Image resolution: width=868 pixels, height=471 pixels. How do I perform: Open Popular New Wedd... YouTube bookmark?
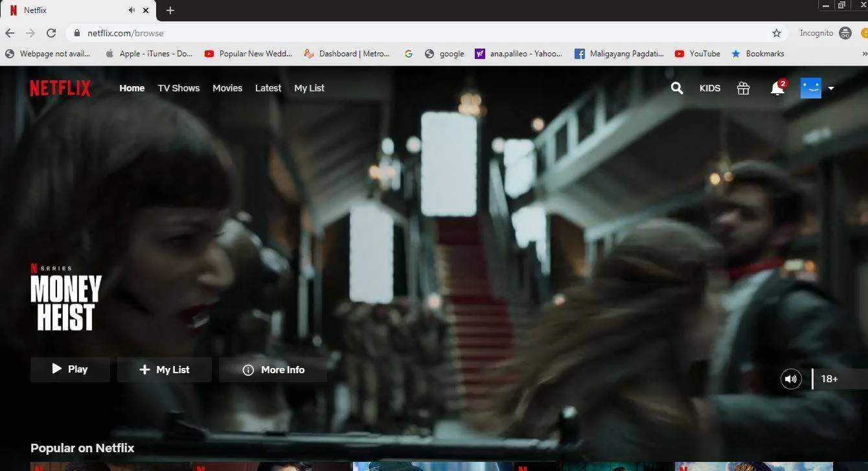[249, 54]
